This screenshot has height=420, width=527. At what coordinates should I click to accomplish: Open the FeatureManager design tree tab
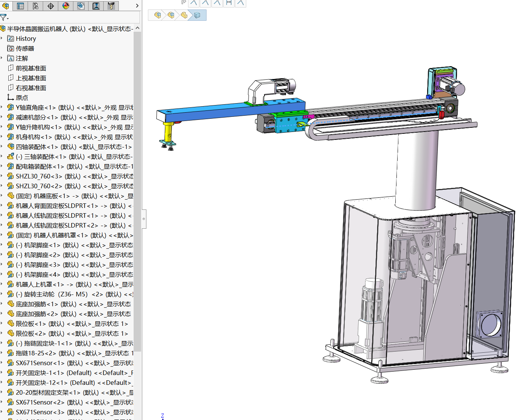6,6
